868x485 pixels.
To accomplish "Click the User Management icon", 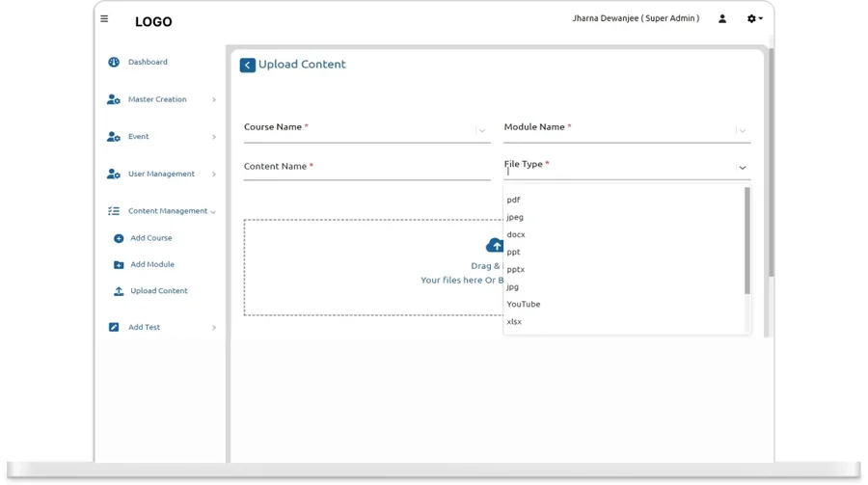I will point(114,174).
